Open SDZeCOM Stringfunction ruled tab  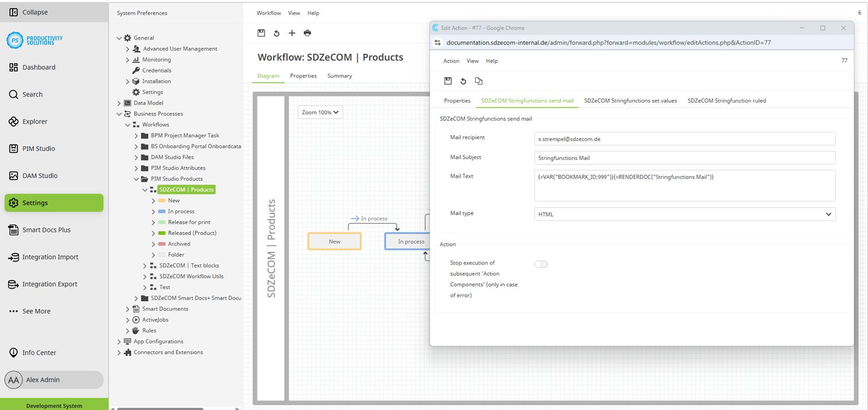point(727,100)
